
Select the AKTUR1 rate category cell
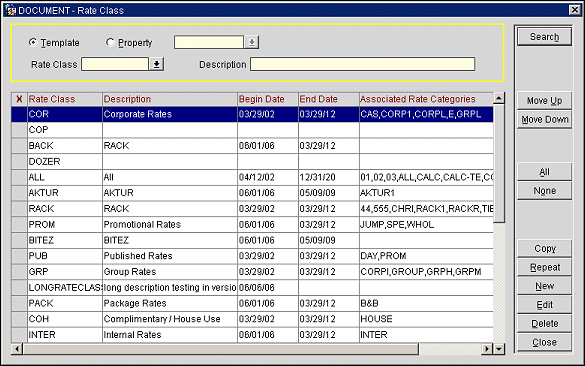(426, 193)
